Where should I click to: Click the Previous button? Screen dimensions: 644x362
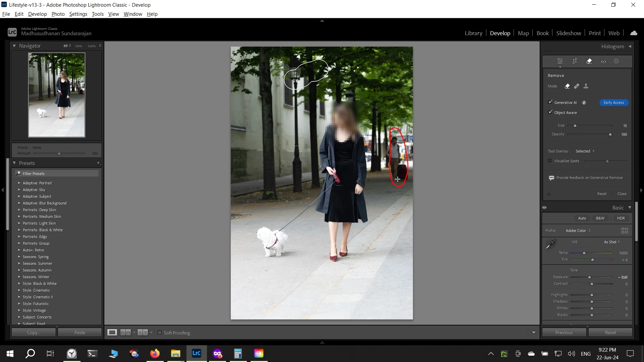(564, 333)
